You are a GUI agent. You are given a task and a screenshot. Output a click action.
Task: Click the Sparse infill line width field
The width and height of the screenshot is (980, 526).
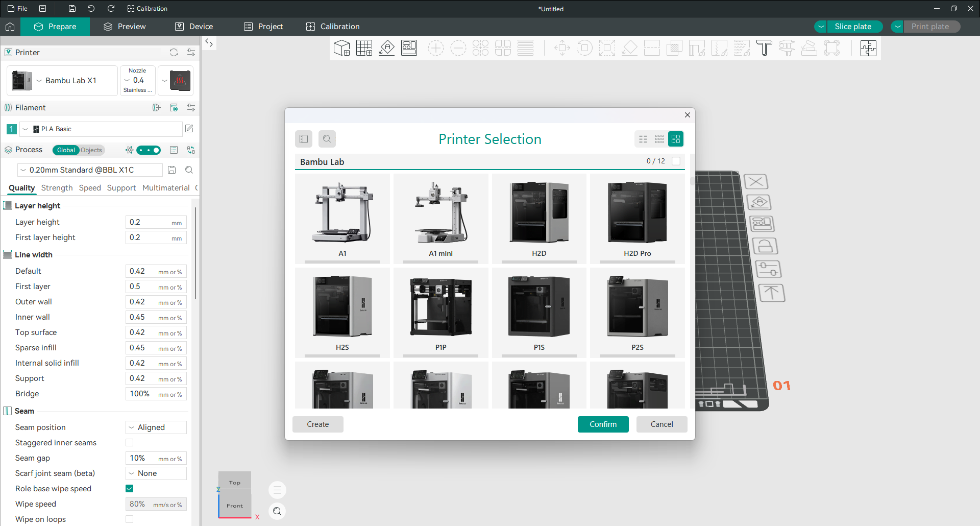[x=156, y=348]
